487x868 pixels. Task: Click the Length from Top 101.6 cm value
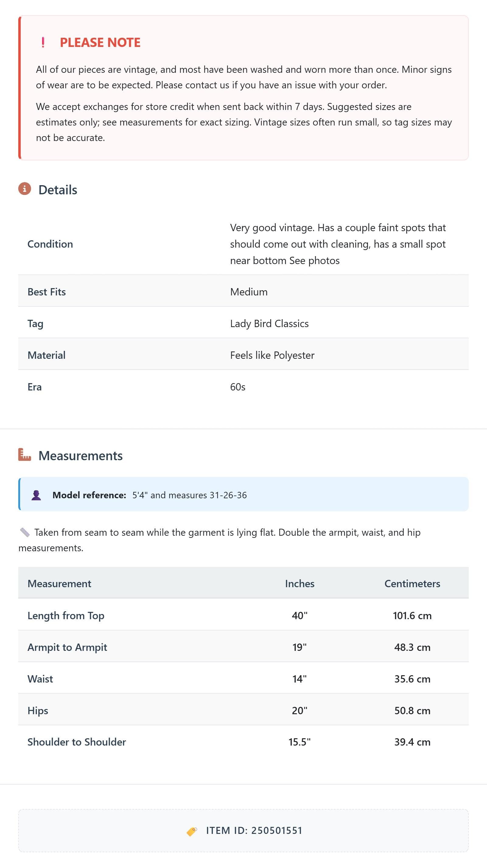[412, 616]
